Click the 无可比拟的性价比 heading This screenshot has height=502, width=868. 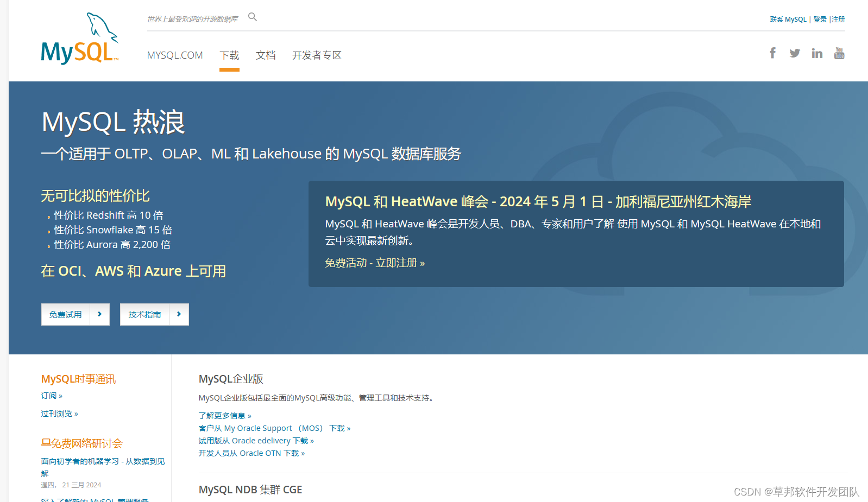(95, 196)
